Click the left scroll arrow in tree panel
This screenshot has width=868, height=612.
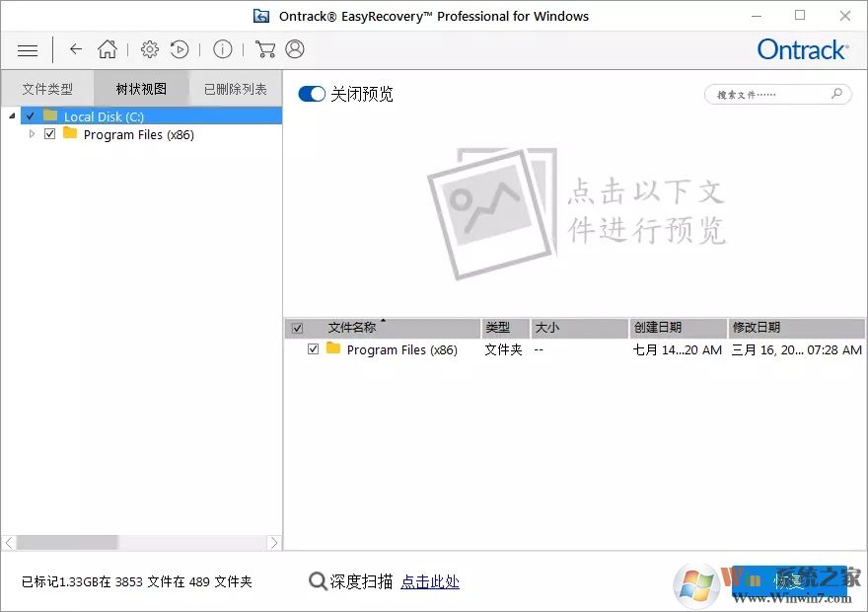(9, 543)
